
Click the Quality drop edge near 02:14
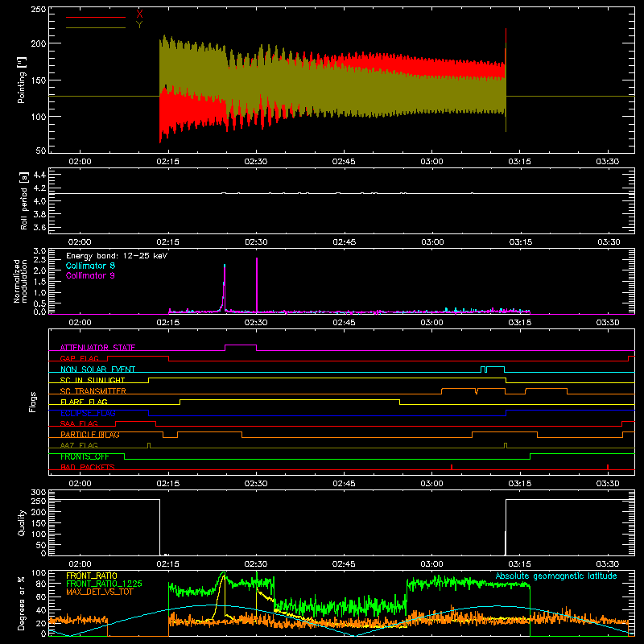[x=159, y=527]
